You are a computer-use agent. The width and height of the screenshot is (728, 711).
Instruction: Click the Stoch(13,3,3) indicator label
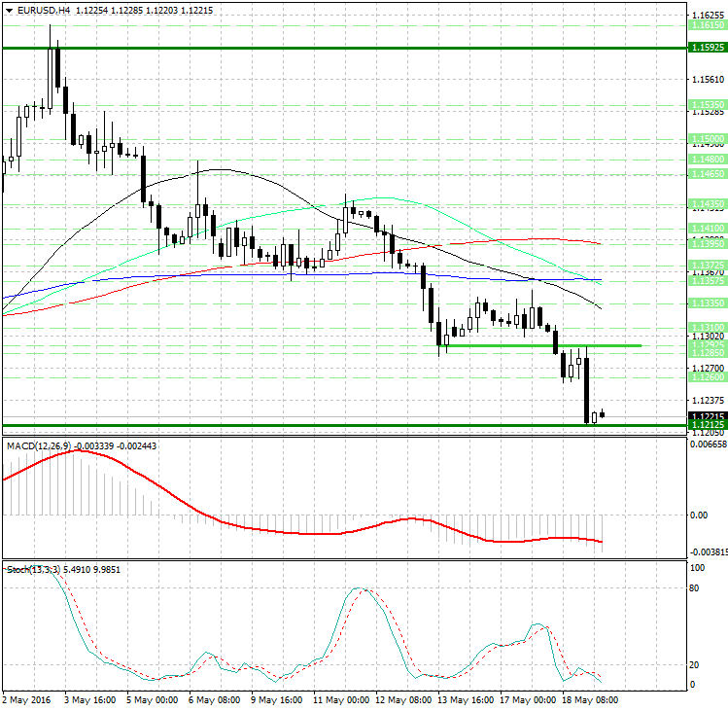34,567
